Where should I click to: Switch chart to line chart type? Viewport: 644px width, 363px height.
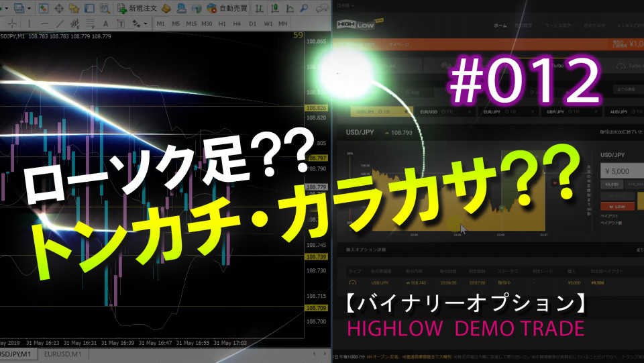click(x=290, y=8)
